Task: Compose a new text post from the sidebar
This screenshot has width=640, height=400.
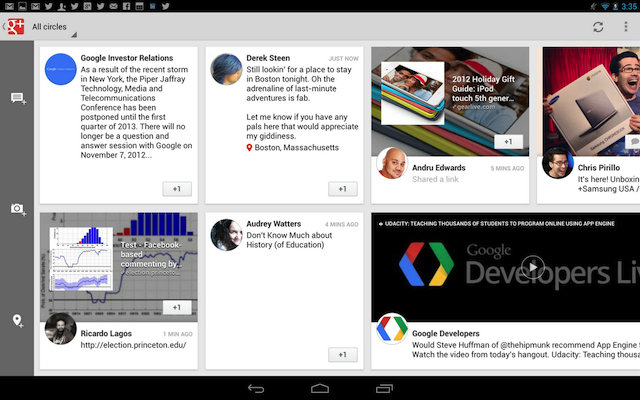Action: tap(17, 98)
